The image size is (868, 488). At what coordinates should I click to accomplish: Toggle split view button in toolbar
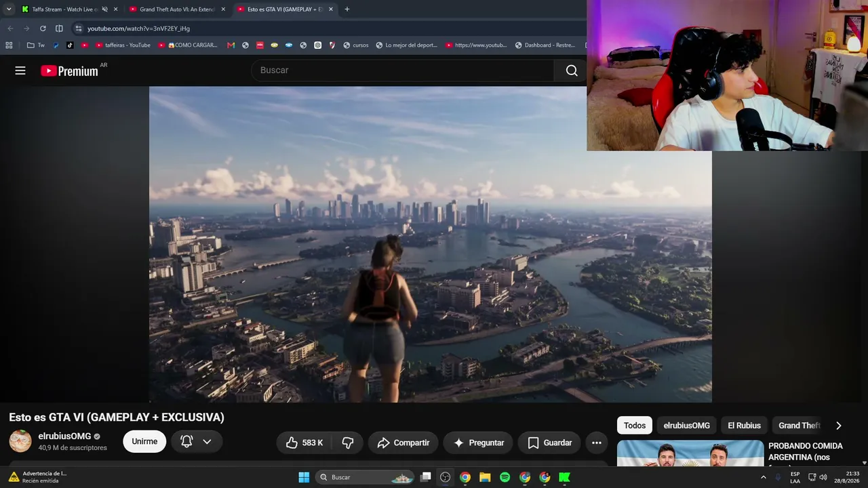tap(59, 28)
